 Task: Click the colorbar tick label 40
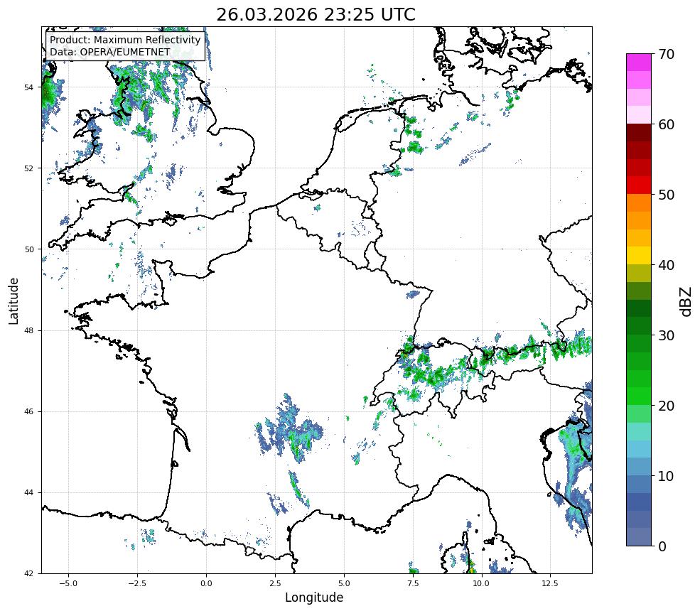666,265
